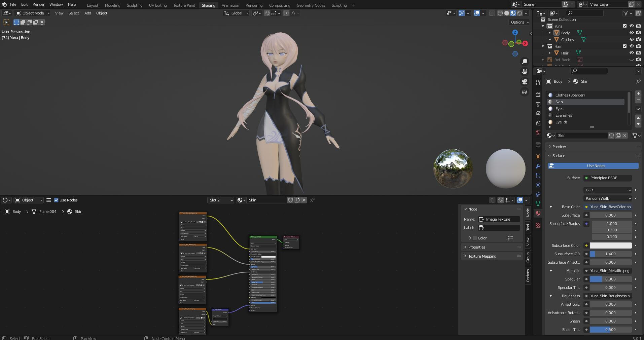Hide the Clothes object in viewport

coord(632,40)
